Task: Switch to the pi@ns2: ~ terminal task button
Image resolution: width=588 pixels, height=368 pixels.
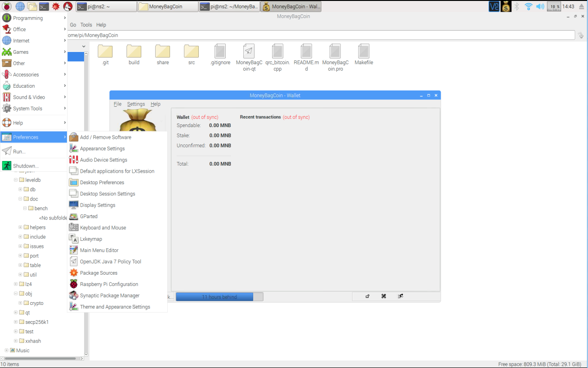Action: tap(106, 6)
